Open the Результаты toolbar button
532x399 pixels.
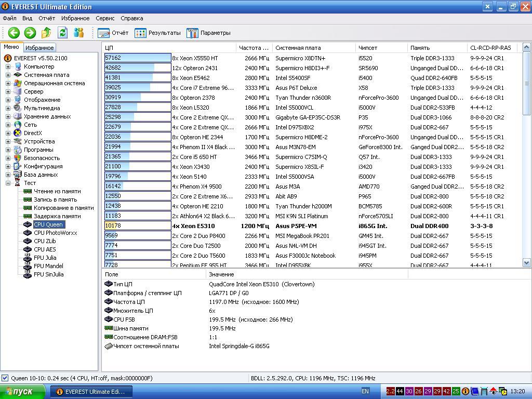point(157,33)
